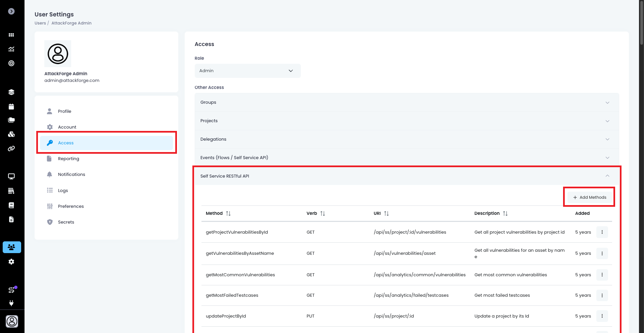Open the Secrets settings tab
Screen dimensions: 644x333
(x=66, y=222)
